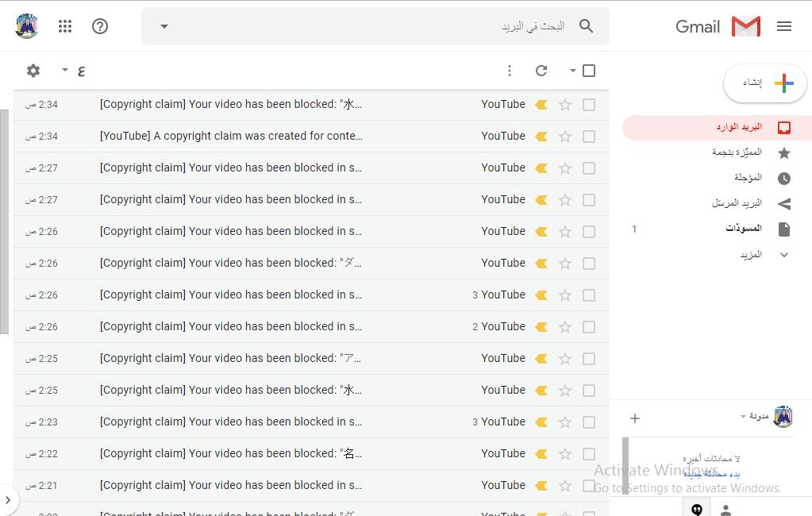Star the [YouTube] A copyright claim email

565,137
